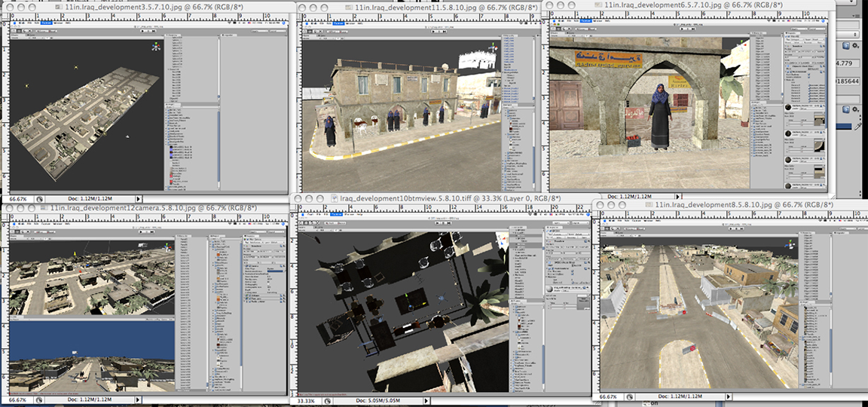The width and height of the screenshot is (868, 407).
Task: Click the 66.67% zoom field in Iraq_development3 window
Action: click(x=17, y=198)
